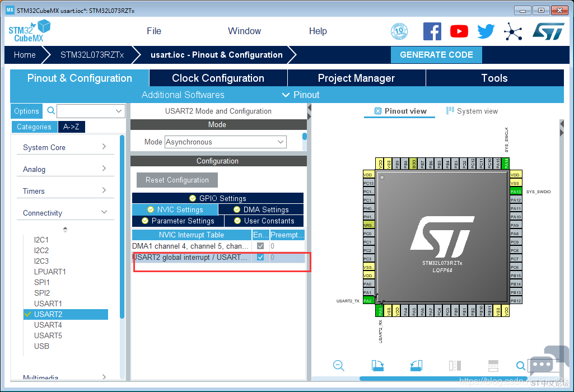Open the User Constants tab
Screen dimensions: 574x392
point(264,221)
